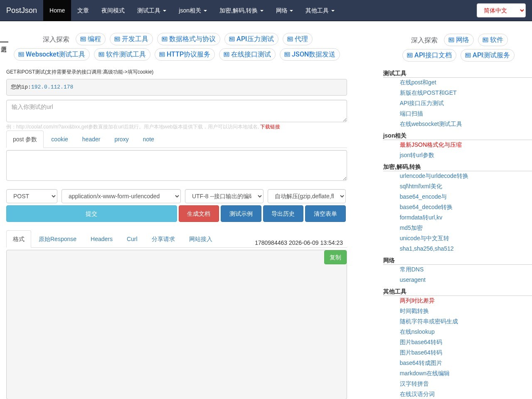Image resolution: width=532 pixels, height=399 pixels.
Task: Open the POST request method dropdown
Action: [32, 196]
